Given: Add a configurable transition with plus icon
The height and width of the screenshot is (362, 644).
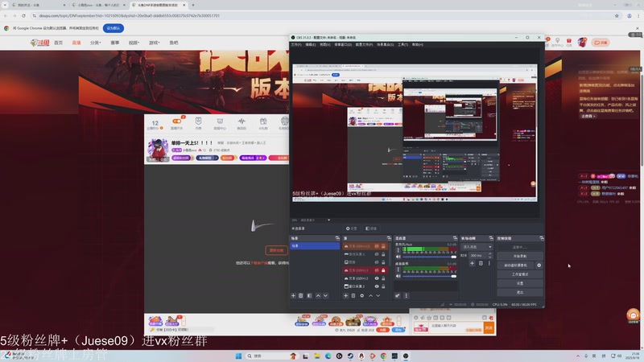Looking at the screenshot, I should click(472, 264).
